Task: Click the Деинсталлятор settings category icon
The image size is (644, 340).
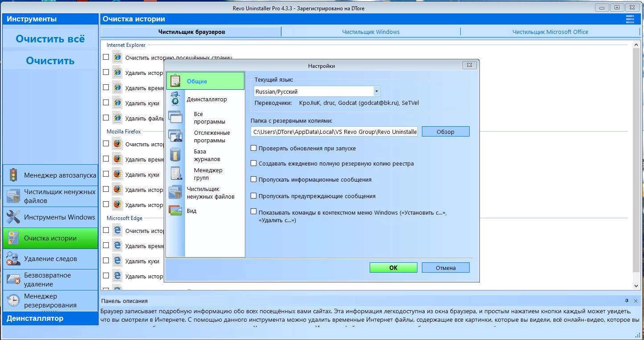Action: pyautogui.click(x=175, y=99)
